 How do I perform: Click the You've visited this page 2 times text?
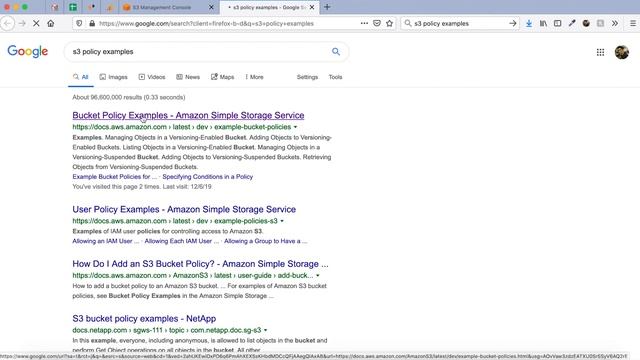(x=142, y=187)
